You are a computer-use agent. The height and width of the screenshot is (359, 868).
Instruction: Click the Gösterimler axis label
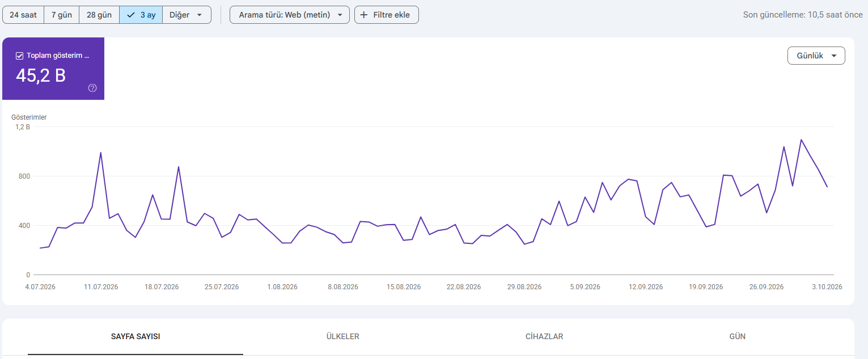(29, 117)
